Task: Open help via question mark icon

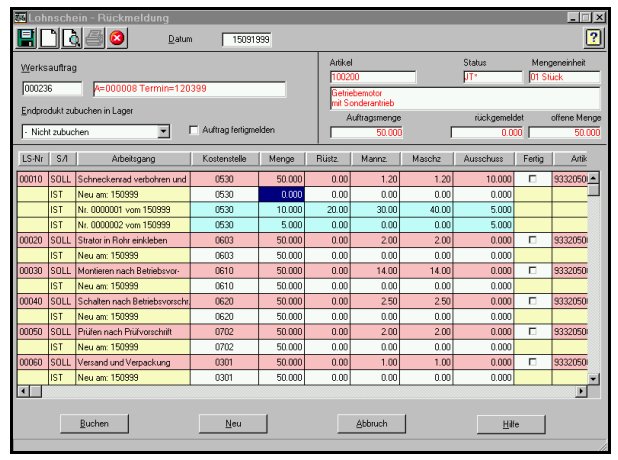Action: [x=593, y=38]
